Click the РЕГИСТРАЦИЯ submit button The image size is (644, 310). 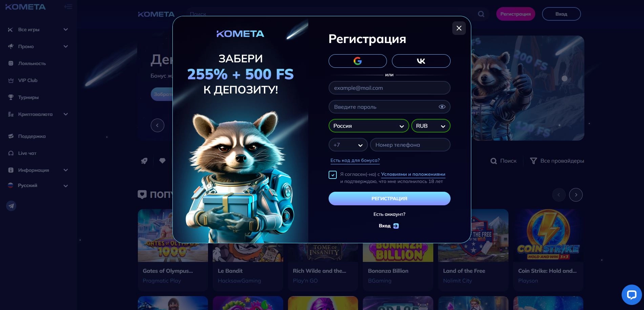[x=389, y=199]
